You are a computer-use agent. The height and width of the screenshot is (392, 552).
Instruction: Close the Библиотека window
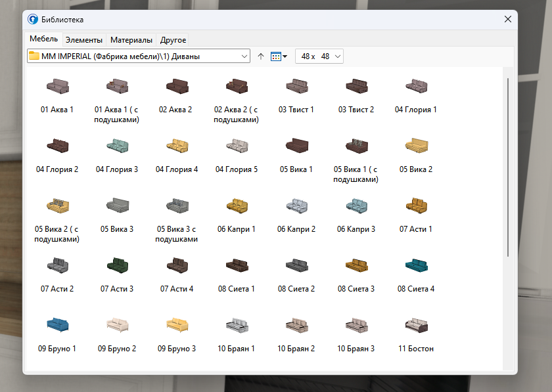508,20
